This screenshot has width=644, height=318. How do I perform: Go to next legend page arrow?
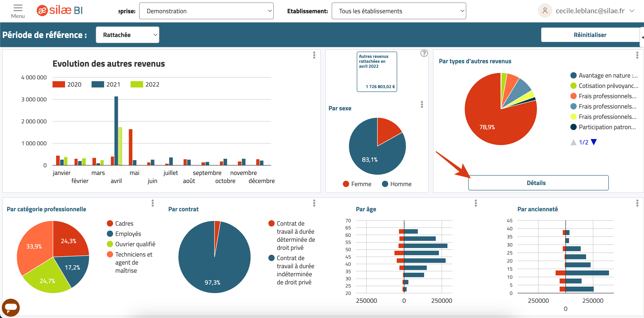[594, 142]
